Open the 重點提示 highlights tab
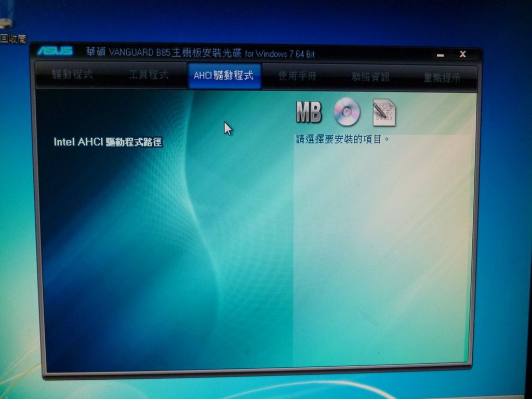Viewport: 532px width, 399px height. point(442,78)
